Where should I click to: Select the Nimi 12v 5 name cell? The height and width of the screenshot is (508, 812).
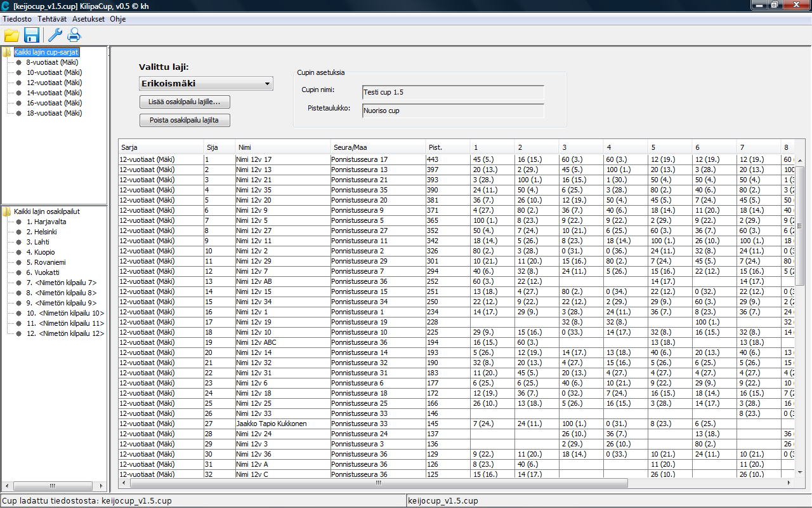coord(283,220)
